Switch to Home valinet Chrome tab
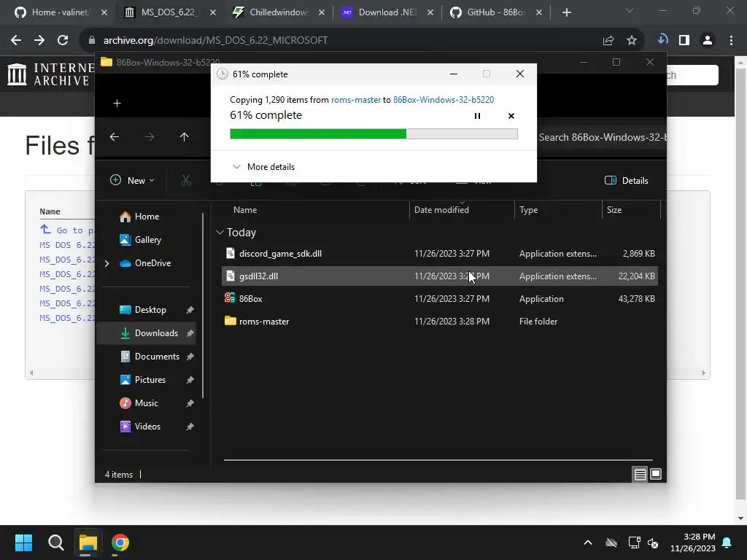Viewport: 747px width, 560px height. (x=60, y=12)
